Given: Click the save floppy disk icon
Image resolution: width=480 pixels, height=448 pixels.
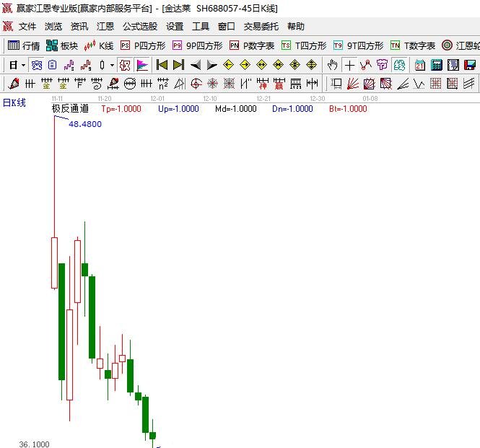Looking at the screenshot, I should point(470,65).
